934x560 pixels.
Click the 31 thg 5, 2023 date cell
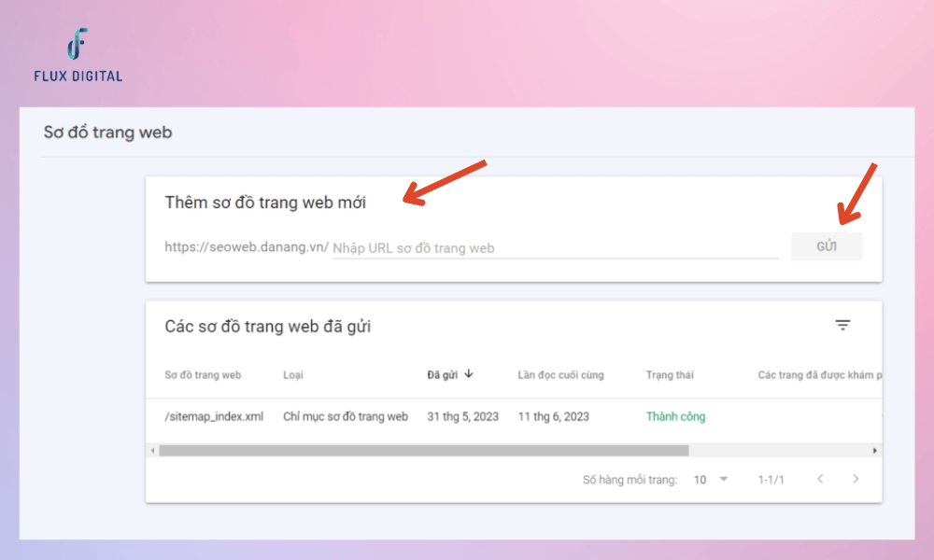(463, 416)
